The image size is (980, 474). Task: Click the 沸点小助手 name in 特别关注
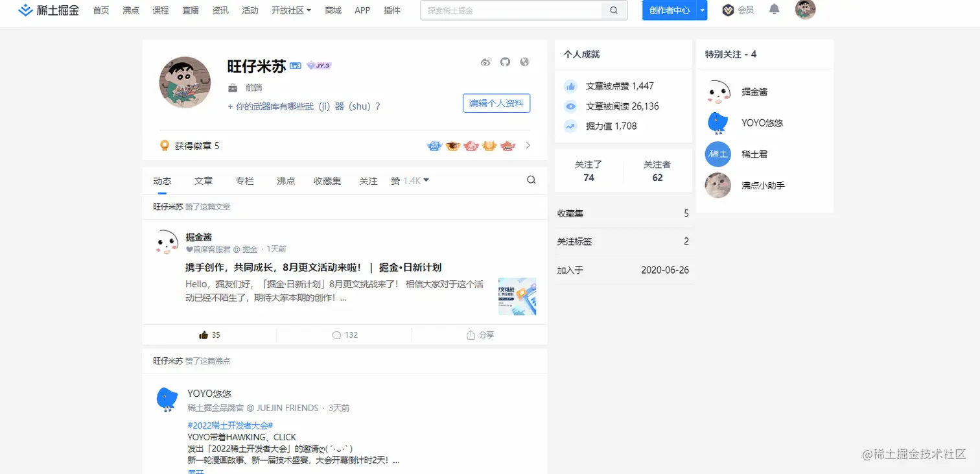coord(764,185)
